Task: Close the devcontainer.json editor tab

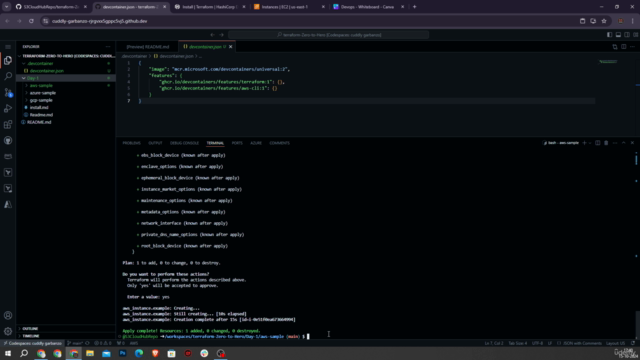Action: click(231, 47)
